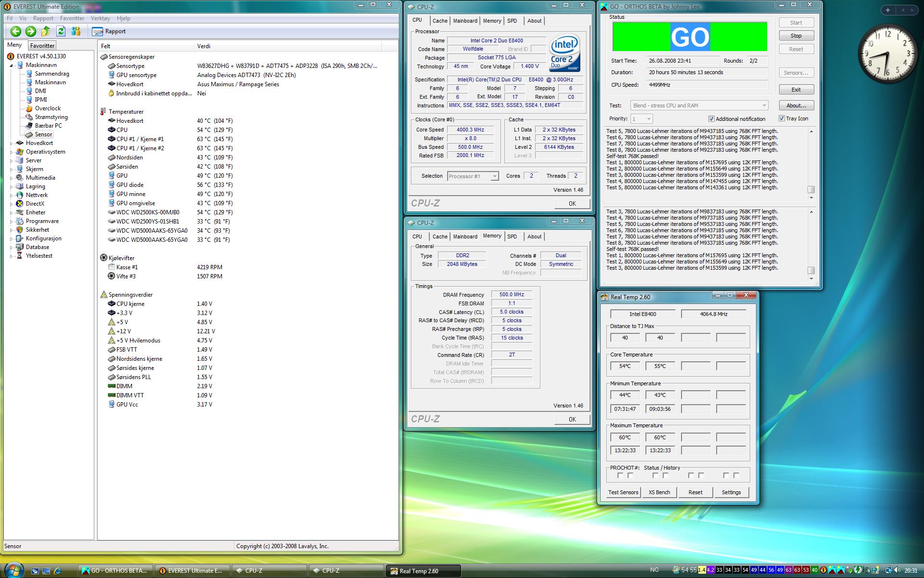Click the Sikkerhet shield icon in the tree
Viewport: 924px width, 578px height.
tap(20, 230)
